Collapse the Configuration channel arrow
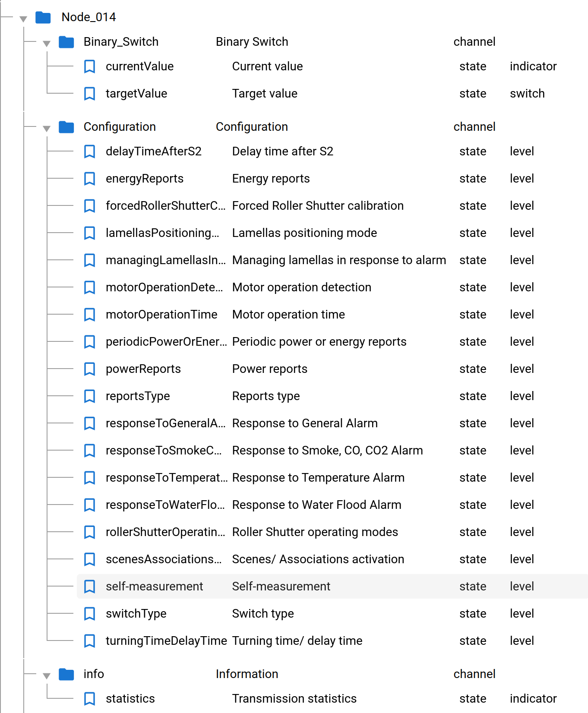Screen dimensions: 588x713 (x=47, y=129)
